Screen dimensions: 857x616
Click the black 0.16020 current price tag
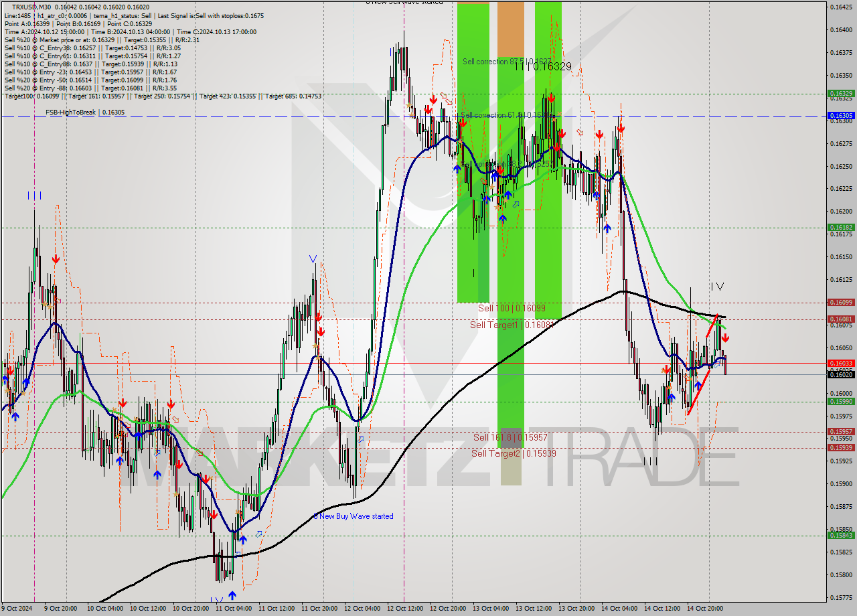click(841, 375)
